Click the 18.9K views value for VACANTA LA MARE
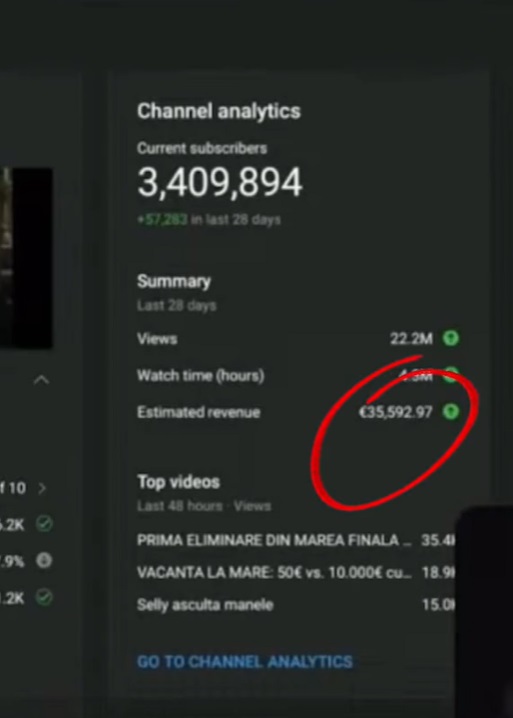The image size is (513, 718). [438, 572]
